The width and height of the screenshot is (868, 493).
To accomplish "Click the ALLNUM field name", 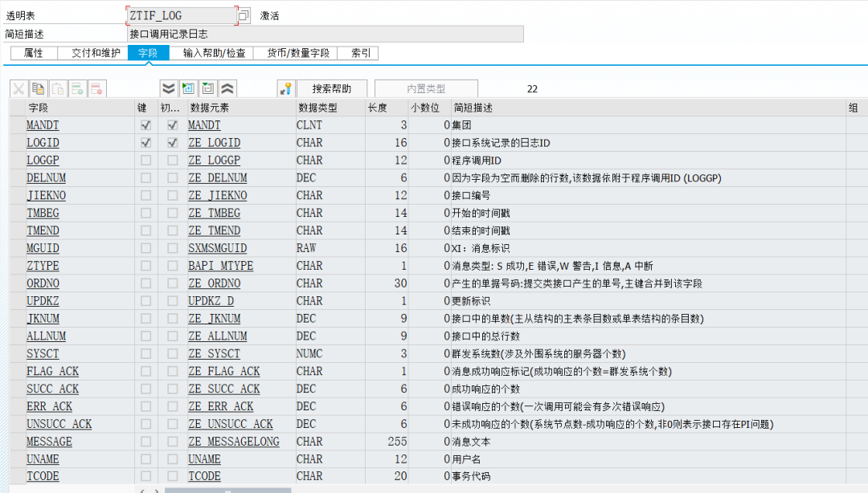I will [x=47, y=336].
